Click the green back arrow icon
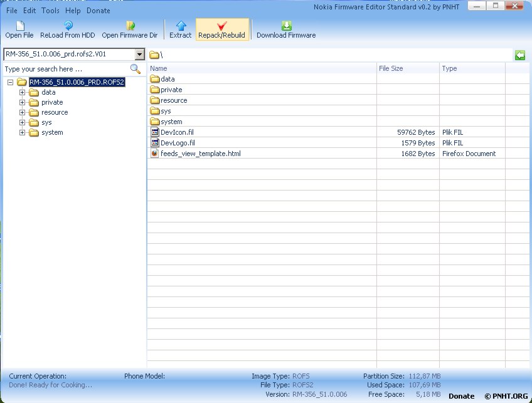Screen dimensions: 532x403 point(520,55)
